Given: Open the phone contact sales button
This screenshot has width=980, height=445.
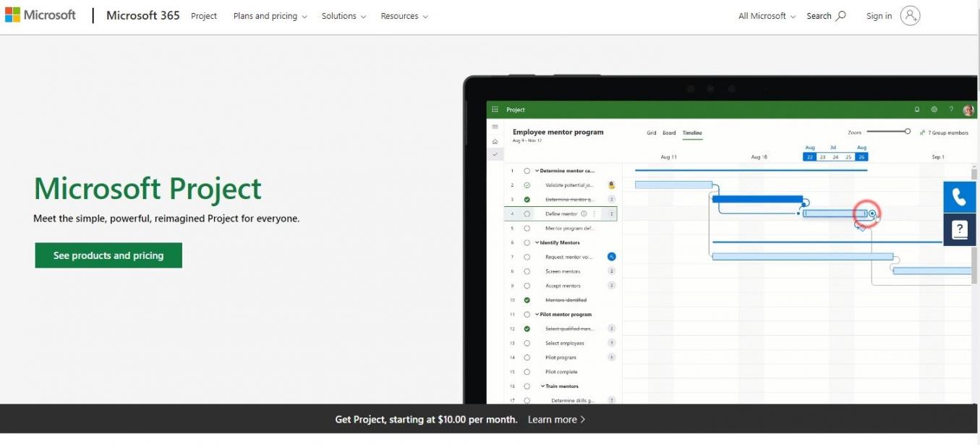Looking at the screenshot, I should (959, 197).
